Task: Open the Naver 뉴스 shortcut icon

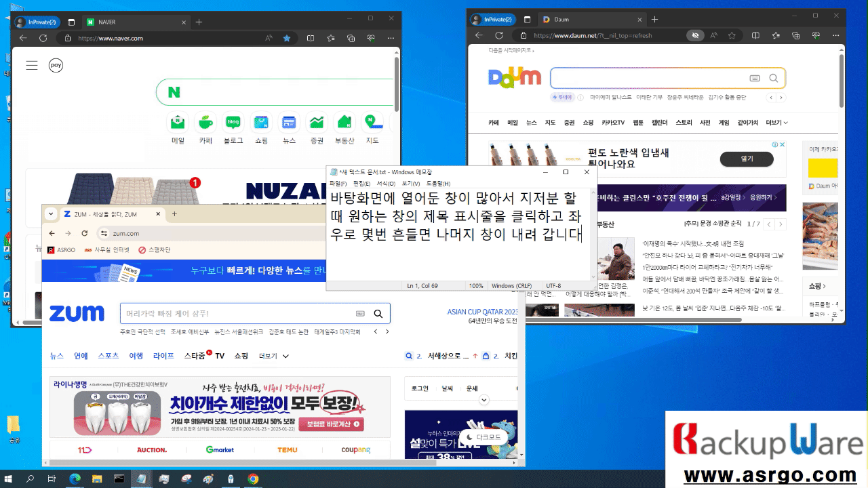Action: (x=289, y=123)
